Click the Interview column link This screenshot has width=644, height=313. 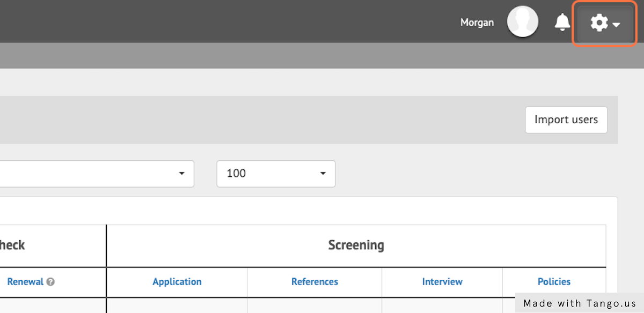(442, 281)
